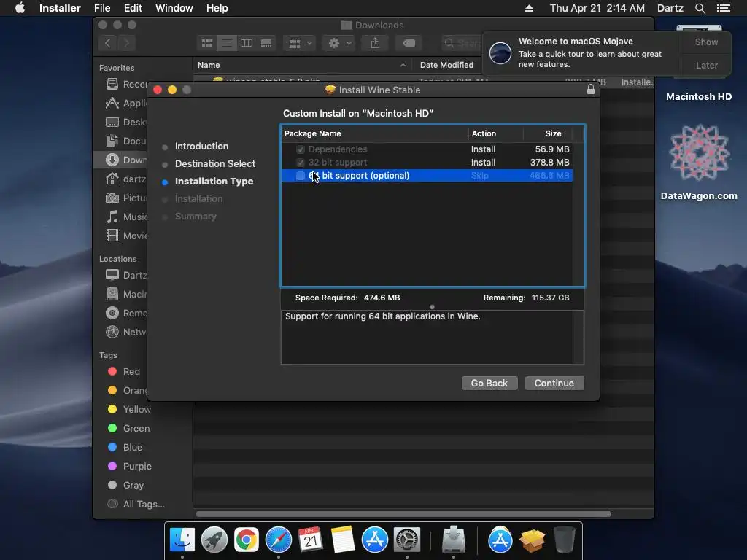Select the Yellow tag in Finder sidebar
Image resolution: width=747 pixels, height=560 pixels.
click(x=130, y=410)
